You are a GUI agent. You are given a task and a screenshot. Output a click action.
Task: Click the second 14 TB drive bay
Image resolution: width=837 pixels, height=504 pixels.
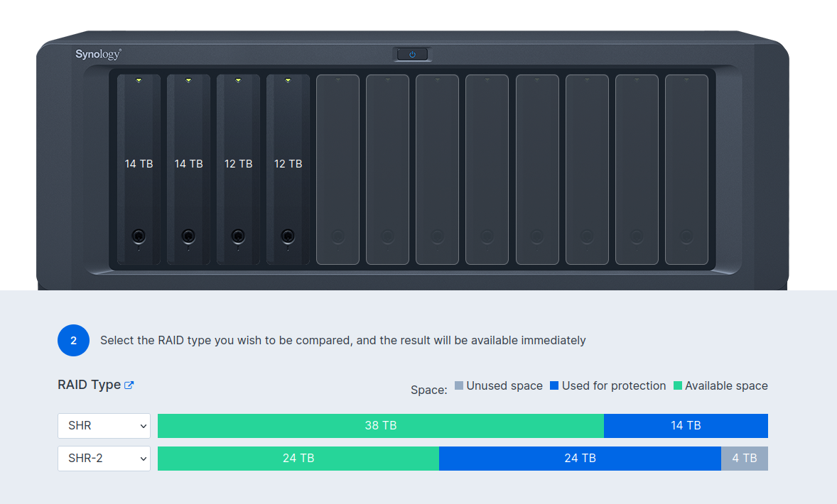pos(188,170)
